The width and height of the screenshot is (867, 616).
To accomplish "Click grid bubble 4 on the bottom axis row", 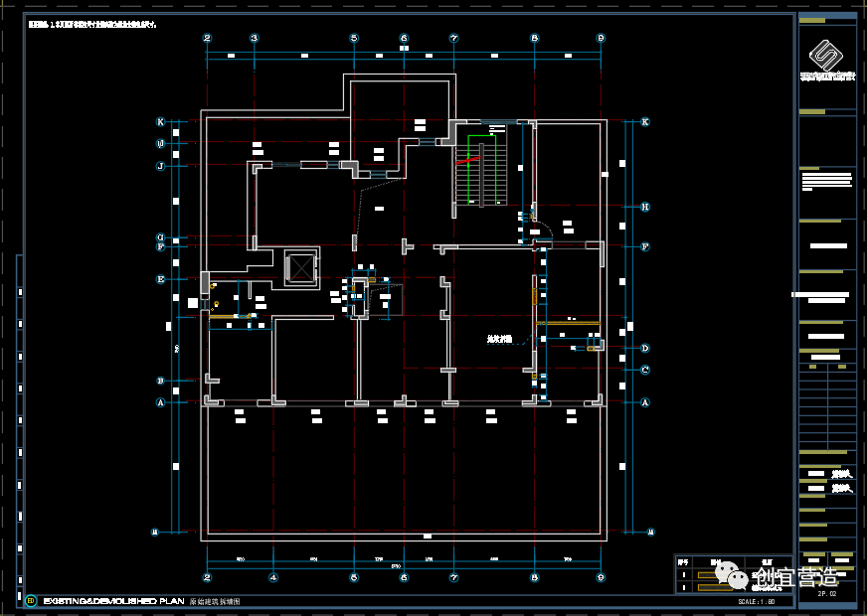I will pyautogui.click(x=273, y=577).
